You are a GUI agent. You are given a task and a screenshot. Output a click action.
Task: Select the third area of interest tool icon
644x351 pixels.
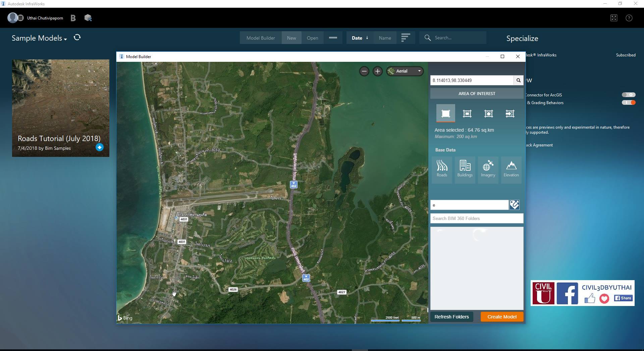488,114
